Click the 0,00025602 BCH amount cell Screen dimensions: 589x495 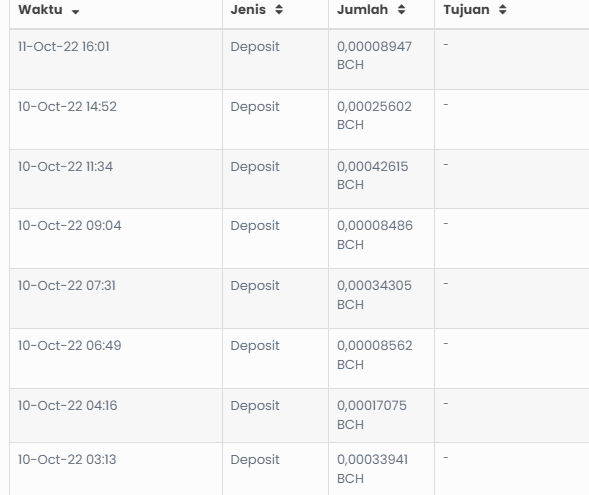(375, 116)
